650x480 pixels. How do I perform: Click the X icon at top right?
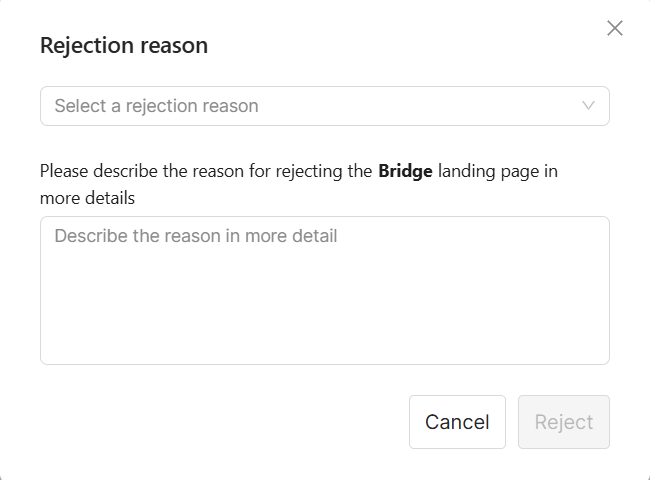click(615, 28)
